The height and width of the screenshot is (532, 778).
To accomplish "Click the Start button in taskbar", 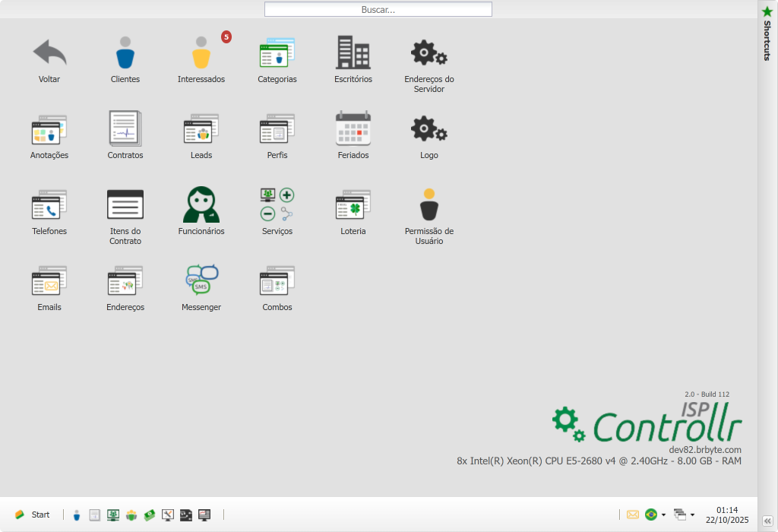I will (33, 515).
